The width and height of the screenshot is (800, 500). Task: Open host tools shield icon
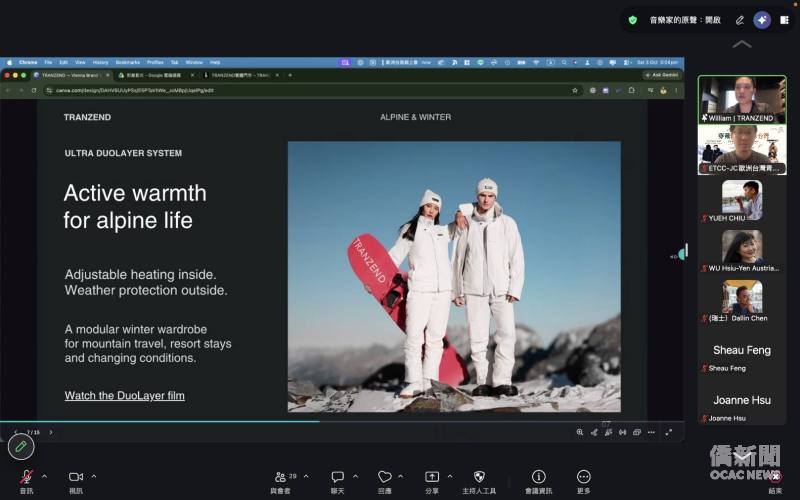point(479,477)
